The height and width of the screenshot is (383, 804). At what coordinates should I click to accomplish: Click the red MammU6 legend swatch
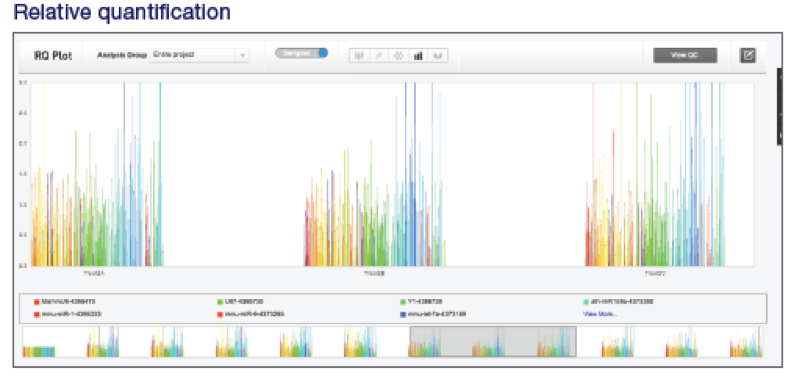37,302
